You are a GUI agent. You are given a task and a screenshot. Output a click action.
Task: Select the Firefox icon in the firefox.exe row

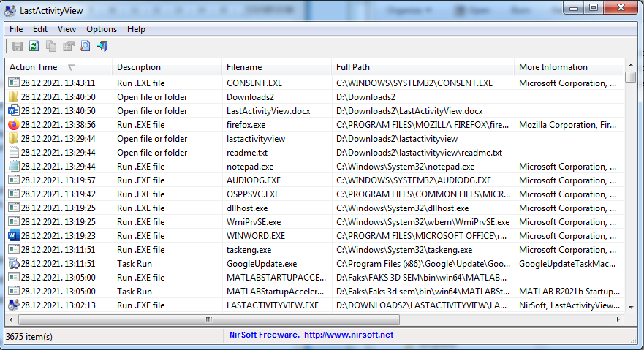pos(14,125)
